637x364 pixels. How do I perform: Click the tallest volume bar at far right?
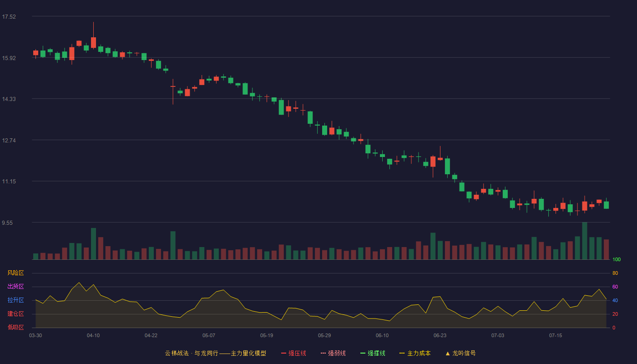[585, 241]
